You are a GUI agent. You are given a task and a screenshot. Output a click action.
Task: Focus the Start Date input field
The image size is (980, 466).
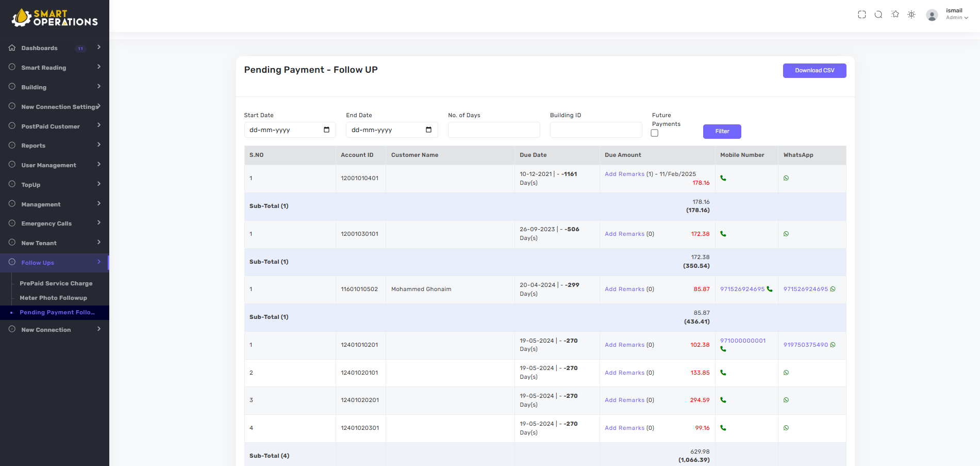(290, 130)
